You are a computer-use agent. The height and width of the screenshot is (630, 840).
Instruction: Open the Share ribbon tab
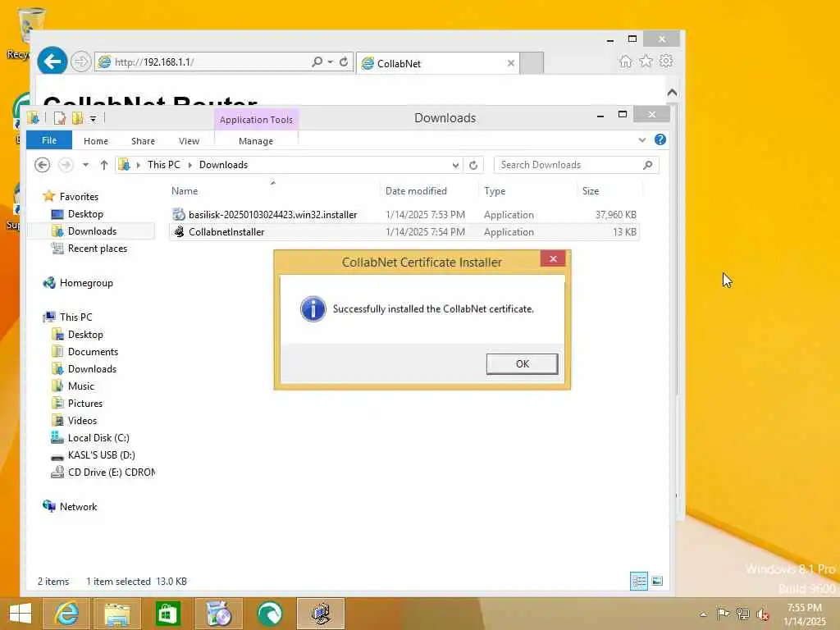click(x=143, y=141)
